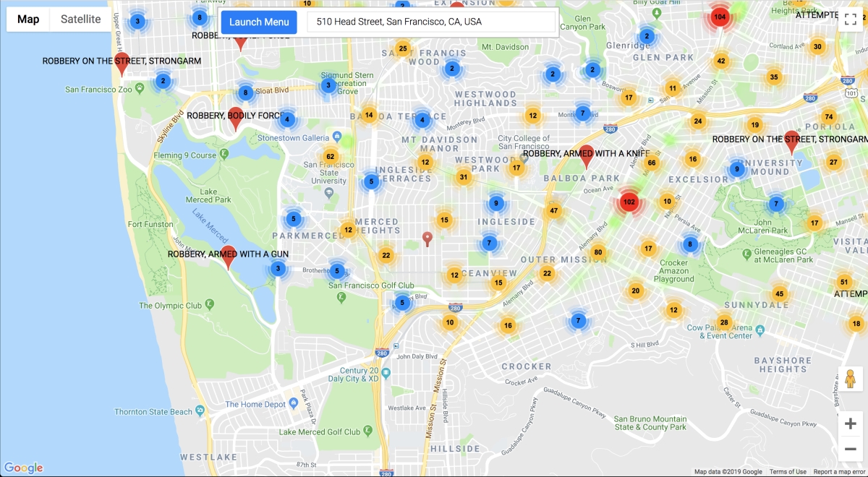The image size is (868, 477).
Task: Zoom out with the minus button
Action: click(851, 449)
